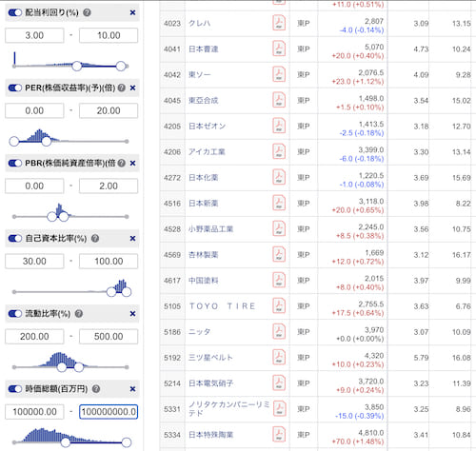Click help icon next to 流動比率(%)
The width and height of the screenshot is (476, 451).
click(79, 314)
